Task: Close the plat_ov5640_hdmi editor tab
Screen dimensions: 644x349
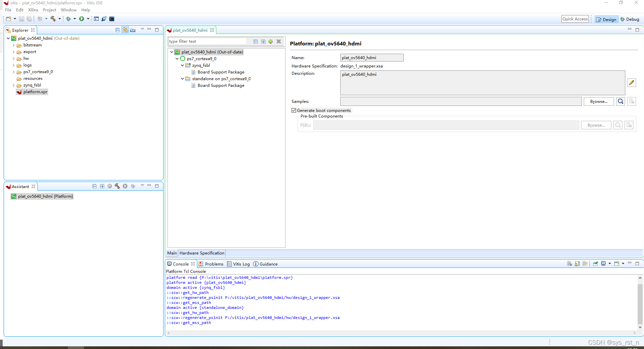Action: pos(212,30)
